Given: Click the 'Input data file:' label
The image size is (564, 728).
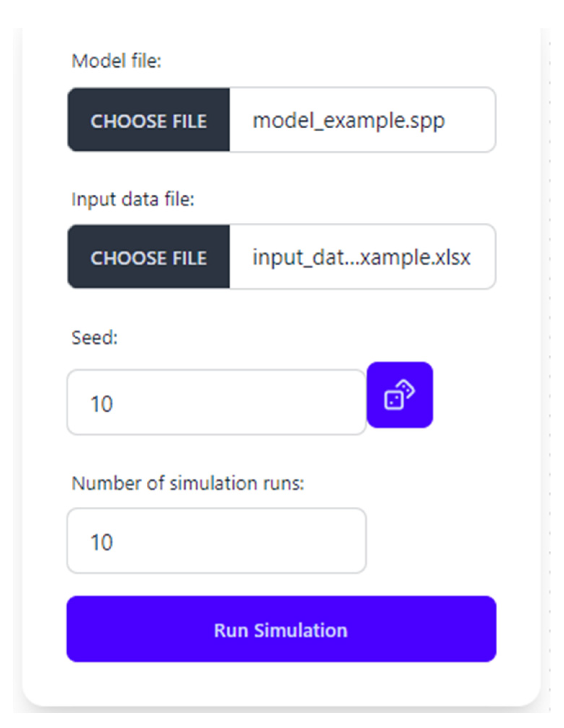Looking at the screenshot, I should [133, 199].
